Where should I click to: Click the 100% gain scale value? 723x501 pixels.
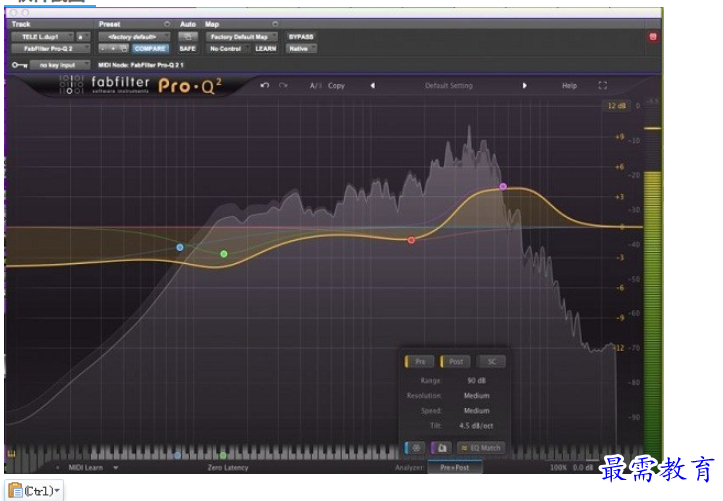(558, 467)
